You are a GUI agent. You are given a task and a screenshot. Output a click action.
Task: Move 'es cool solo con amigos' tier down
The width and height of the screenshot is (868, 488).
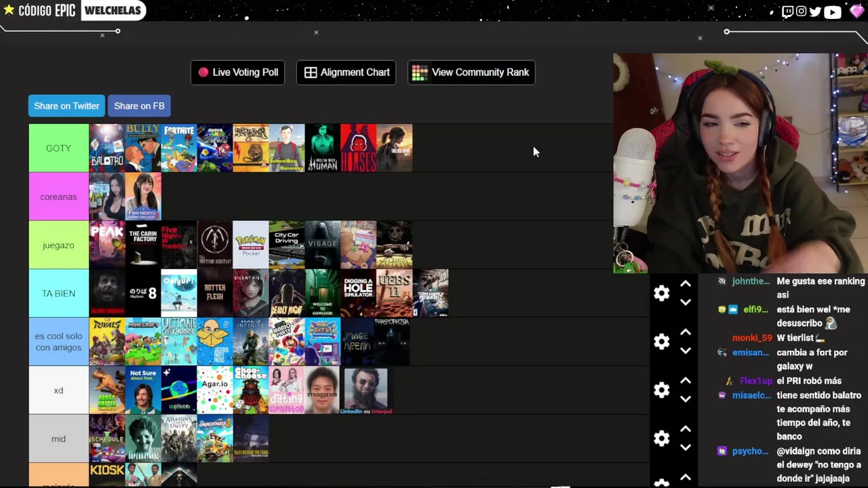[686, 351]
